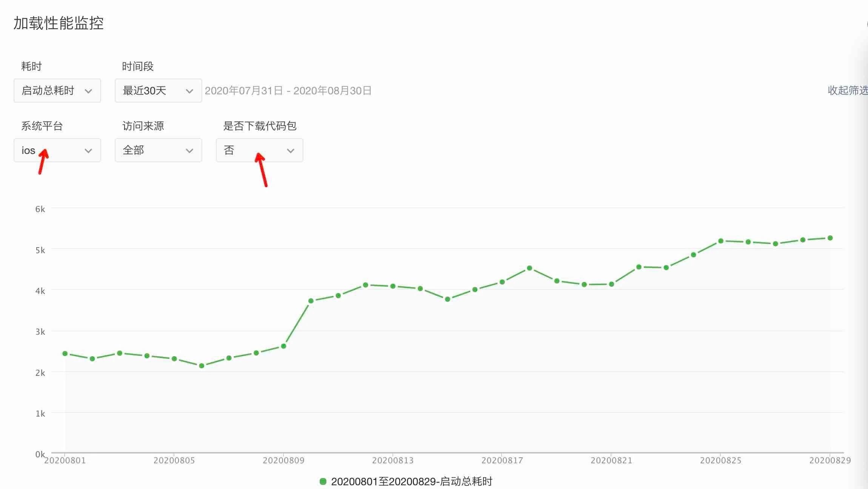Expand the ios platform dropdown

(57, 150)
